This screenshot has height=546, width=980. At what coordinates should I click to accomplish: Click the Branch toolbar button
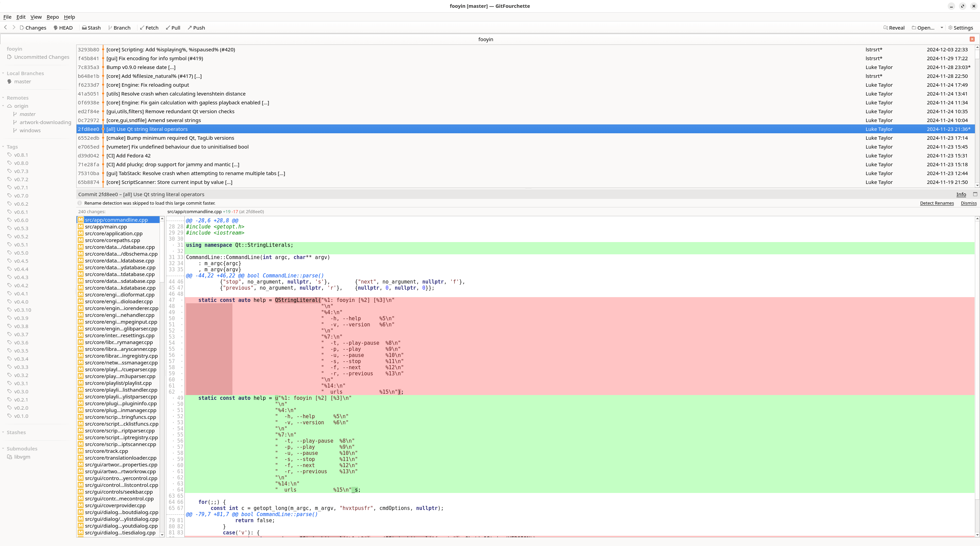119,28
